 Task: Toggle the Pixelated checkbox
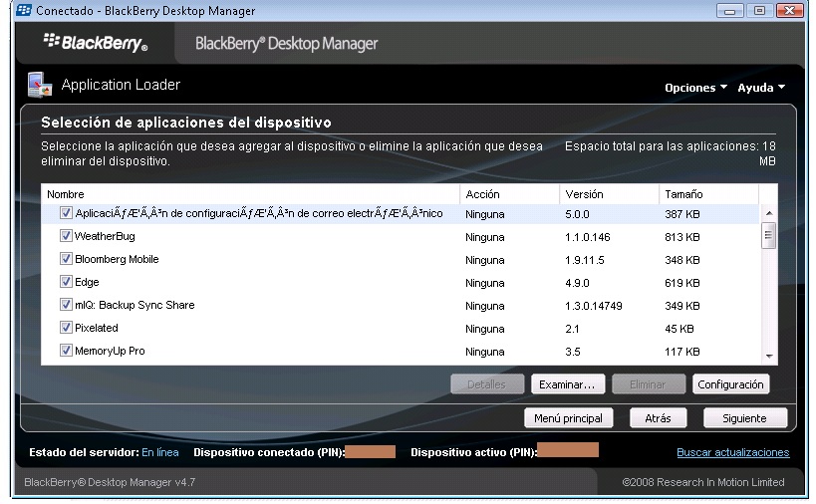tap(66, 327)
